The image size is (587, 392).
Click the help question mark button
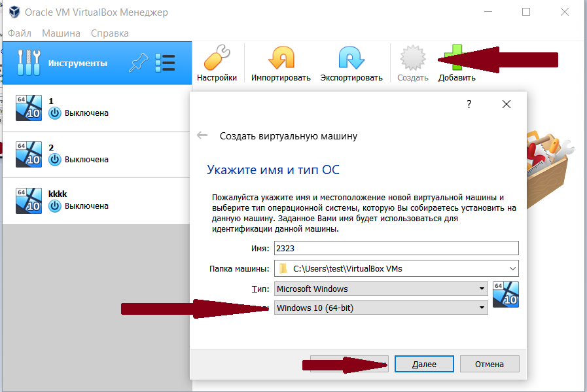coord(469,104)
